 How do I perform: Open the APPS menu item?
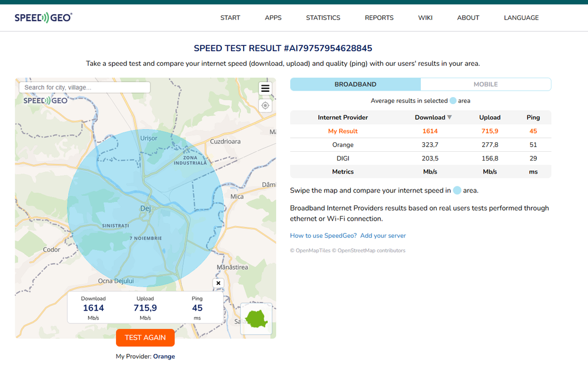[273, 18]
